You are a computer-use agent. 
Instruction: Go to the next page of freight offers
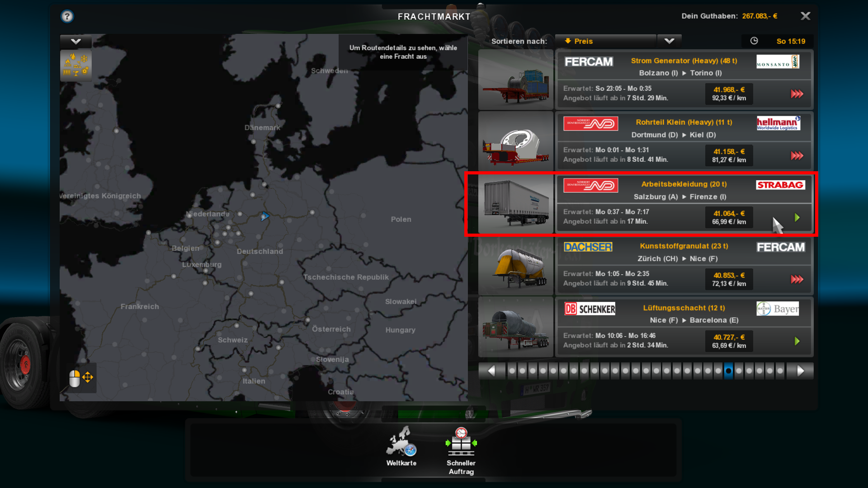(x=800, y=371)
